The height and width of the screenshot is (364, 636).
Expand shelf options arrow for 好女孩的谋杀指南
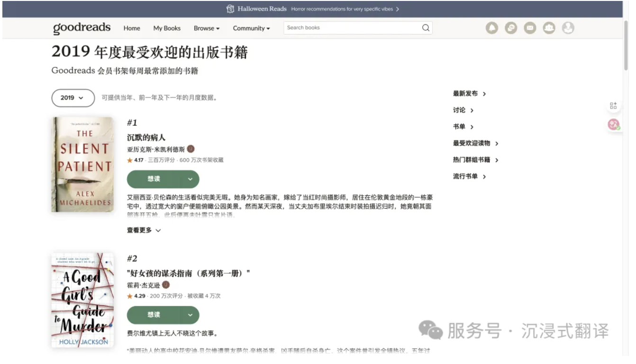[190, 315]
